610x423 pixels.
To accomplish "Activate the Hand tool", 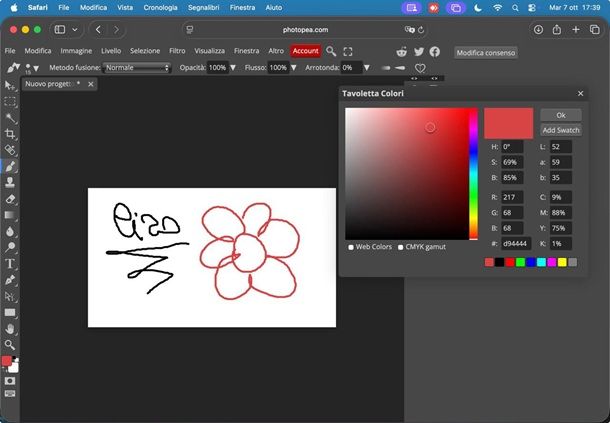I will coord(10,328).
